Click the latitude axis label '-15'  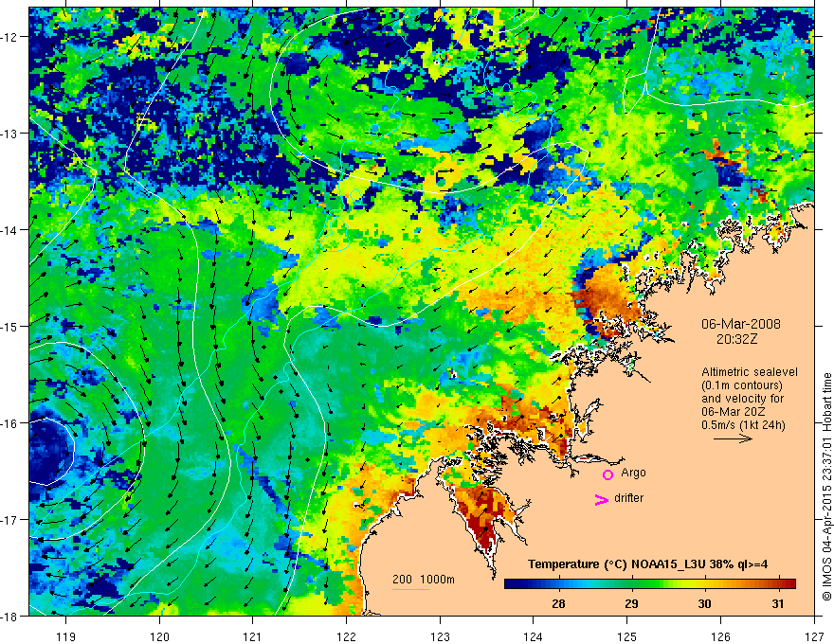pyautogui.click(x=10, y=326)
